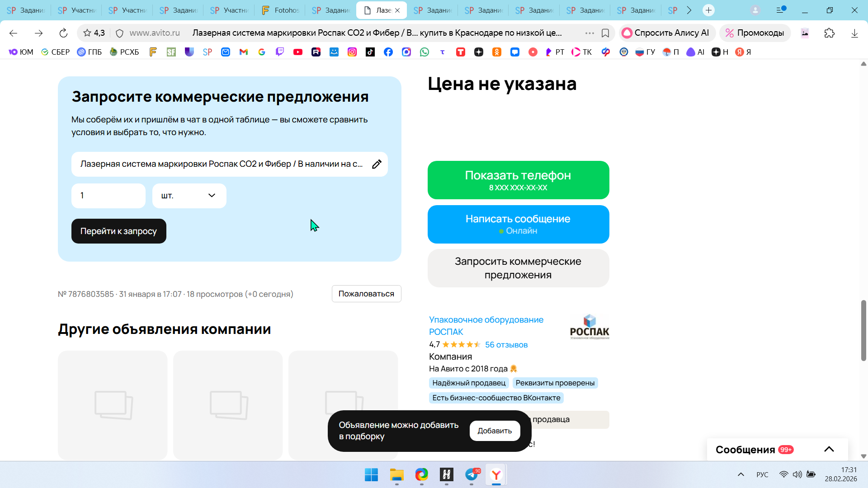Expand the Сообщения chat panel chevron
The image size is (868, 488).
pyautogui.click(x=829, y=449)
